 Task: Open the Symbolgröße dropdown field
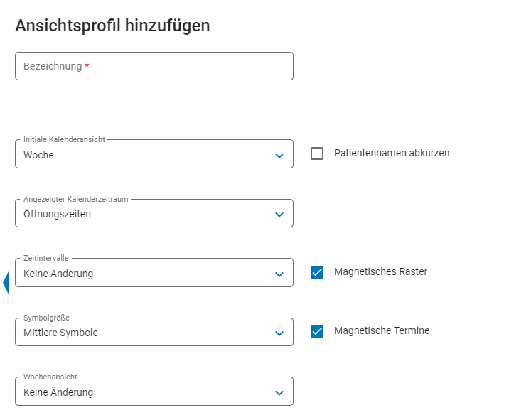click(142, 333)
